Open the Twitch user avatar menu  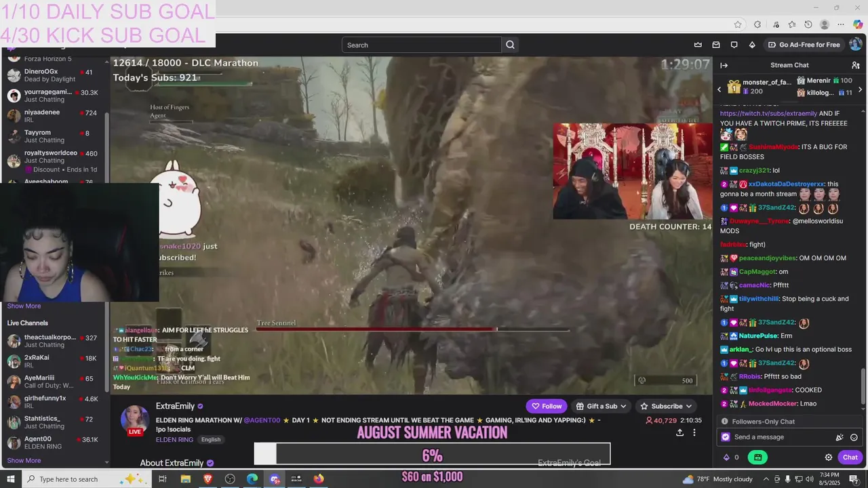coord(855,45)
